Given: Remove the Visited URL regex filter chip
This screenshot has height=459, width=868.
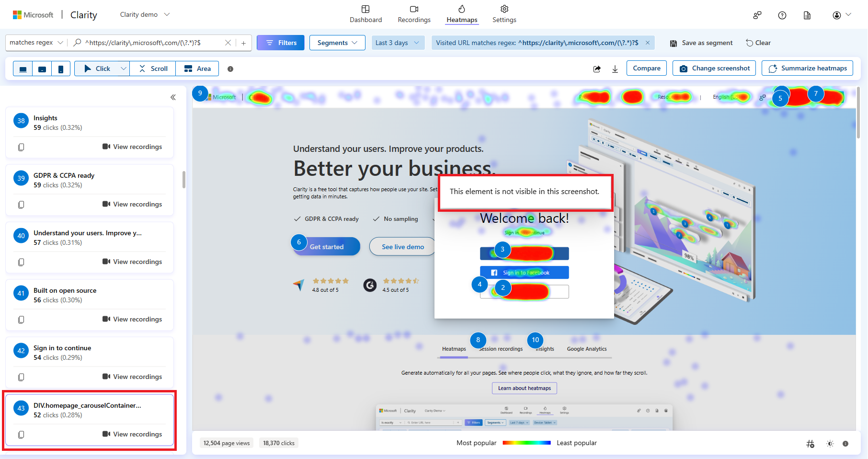Looking at the screenshot, I should click(x=648, y=43).
